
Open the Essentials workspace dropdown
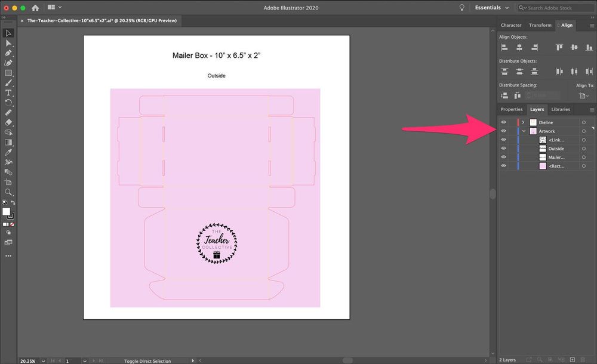pos(491,8)
